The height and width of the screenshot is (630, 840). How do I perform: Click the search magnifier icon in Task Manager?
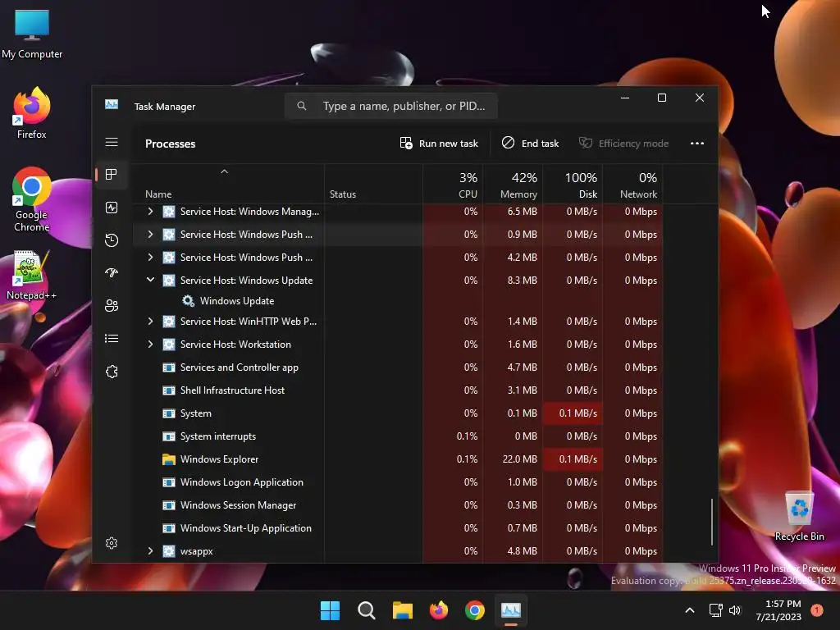pos(302,106)
